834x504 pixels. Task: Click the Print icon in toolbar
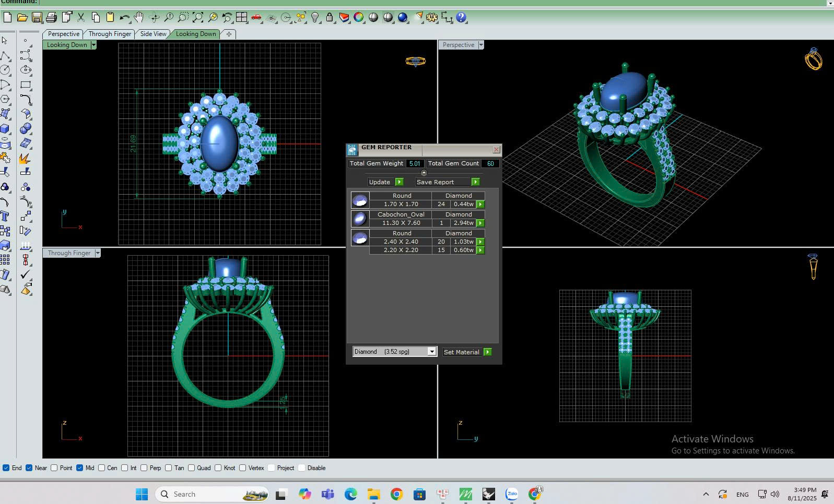coord(51,18)
